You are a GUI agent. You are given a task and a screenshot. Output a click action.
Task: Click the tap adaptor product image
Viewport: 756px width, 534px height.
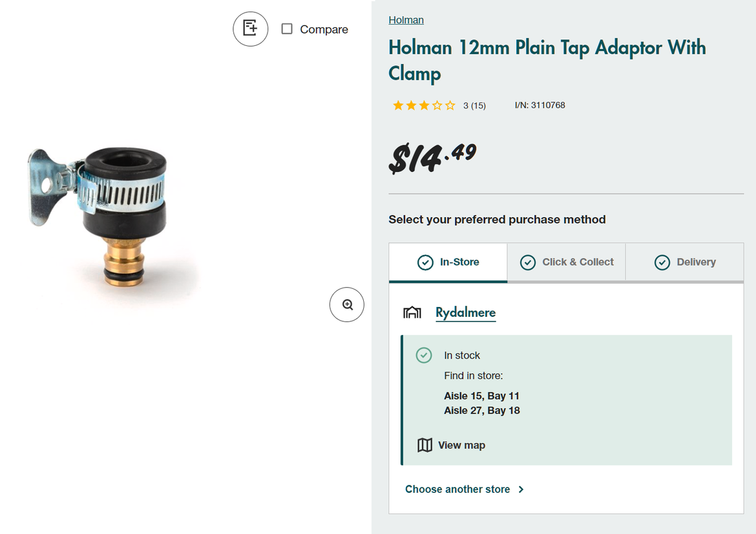pyautogui.click(x=101, y=215)
